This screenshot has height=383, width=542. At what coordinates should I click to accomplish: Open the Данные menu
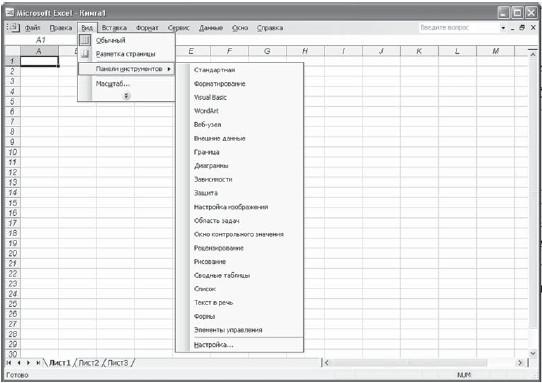[211, 28]
